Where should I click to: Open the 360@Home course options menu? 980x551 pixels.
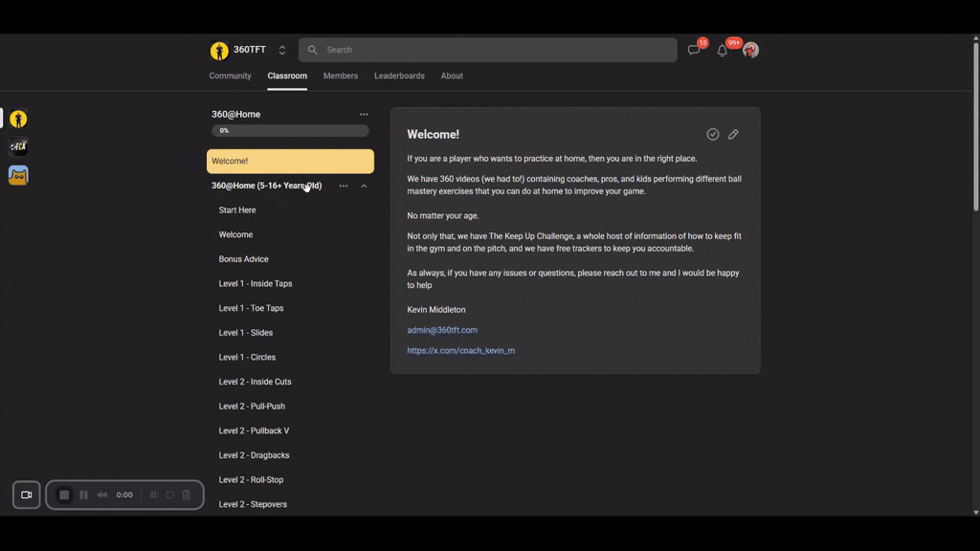click(x=364, y=115)
